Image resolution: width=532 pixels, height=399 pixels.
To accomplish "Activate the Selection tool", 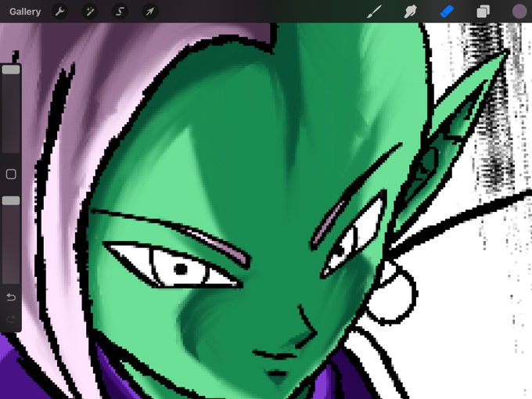I will [x=120, y=12].
